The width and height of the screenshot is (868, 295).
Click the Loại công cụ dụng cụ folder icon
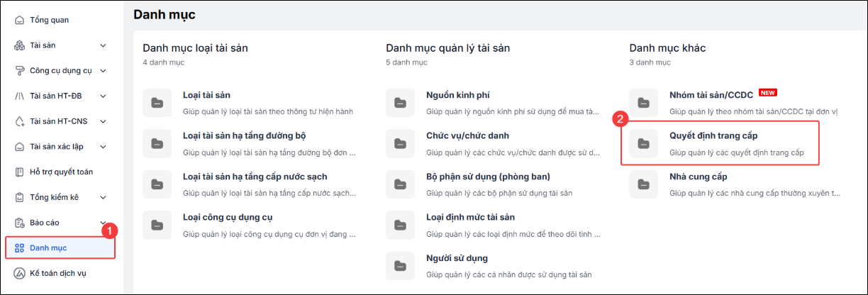click(157, 224)
